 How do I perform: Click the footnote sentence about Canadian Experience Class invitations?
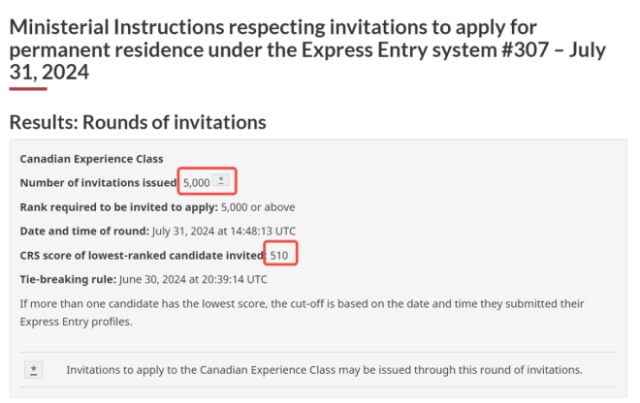(324, 370)
